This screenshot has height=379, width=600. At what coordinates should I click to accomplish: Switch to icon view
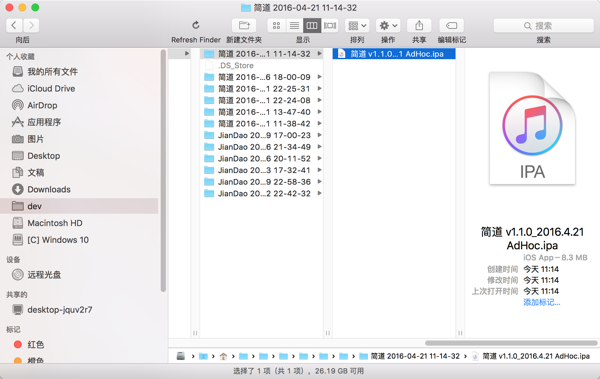click(x=276, y=26)
